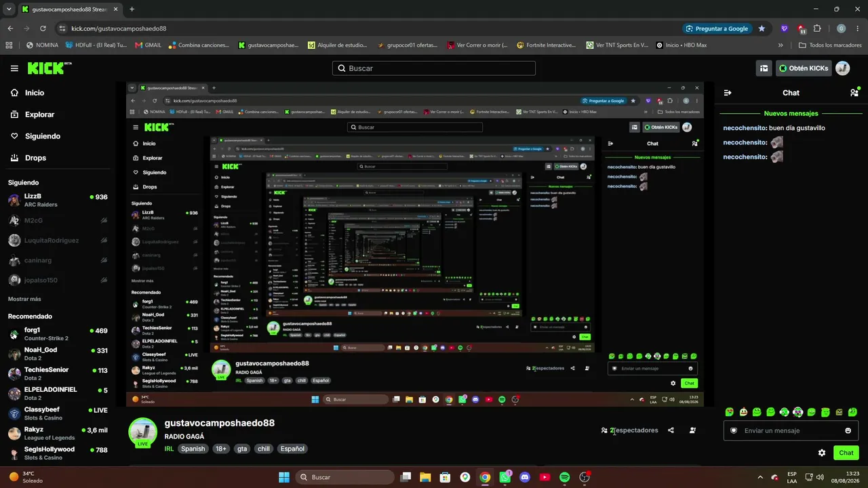Open Rakyz recommended channel
Viewport: 868px width, 488px height.
58,433
